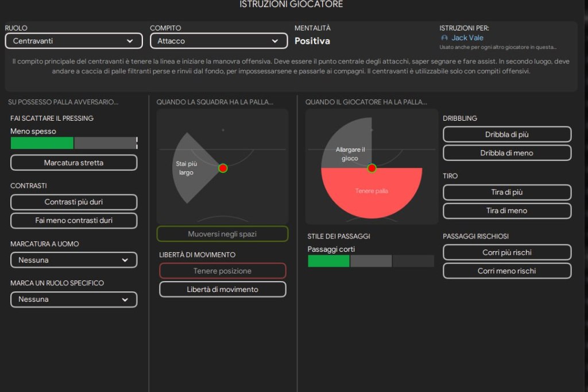Viewport: 588px width, 392px height.
Task: Set the 'Stile dei passaggi' slider
Action: click(x=370, y=261)
